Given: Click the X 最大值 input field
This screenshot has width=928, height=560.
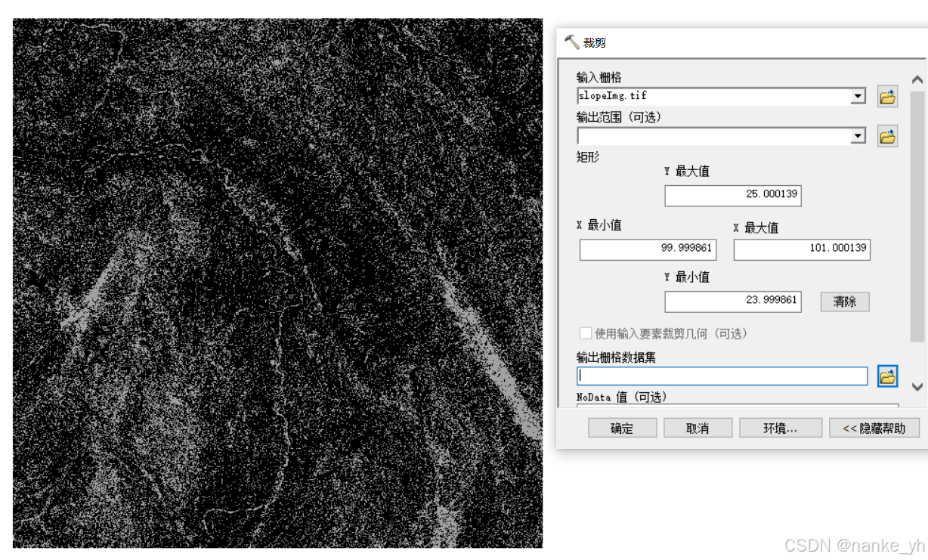Looking at the screenshot, I should (x=802, y=249).
